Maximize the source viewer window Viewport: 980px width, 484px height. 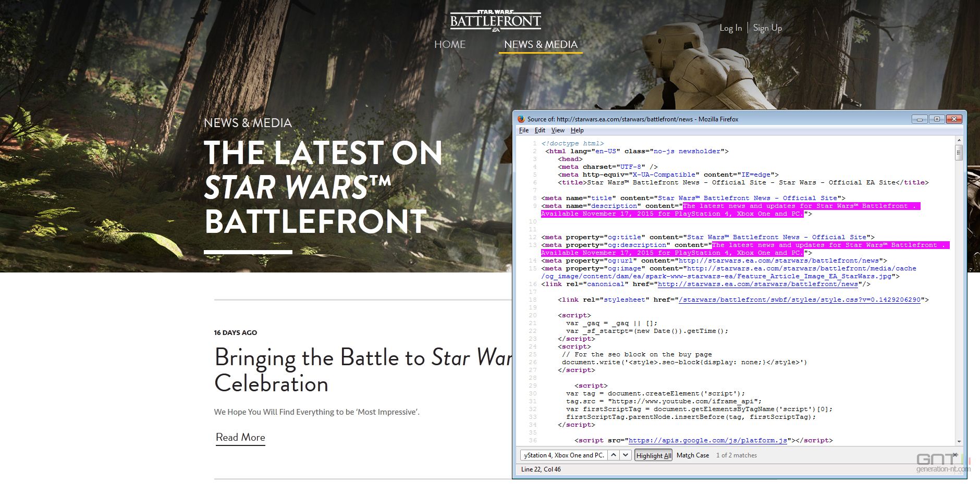click(x=937, y=119)
